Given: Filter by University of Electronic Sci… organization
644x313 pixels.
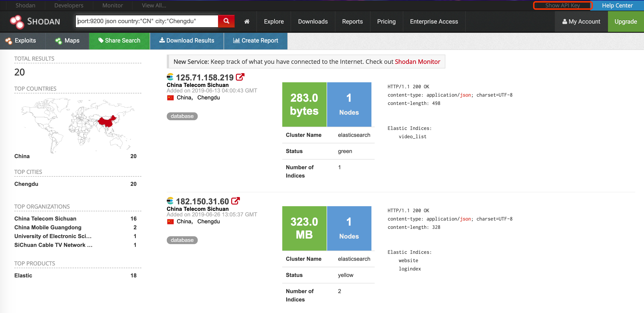Looking at the screenshot, I should (53, 236).
